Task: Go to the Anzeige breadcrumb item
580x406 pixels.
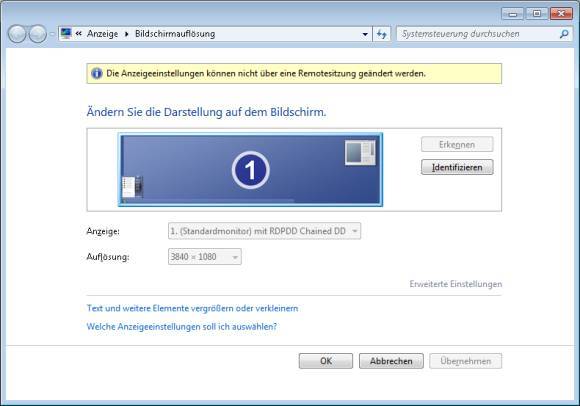Action: point(102,34)
